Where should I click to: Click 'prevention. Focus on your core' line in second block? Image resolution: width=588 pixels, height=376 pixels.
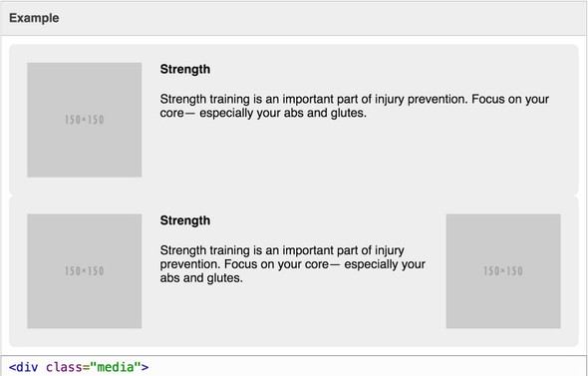pyautogui.click(x=292, y=264)
